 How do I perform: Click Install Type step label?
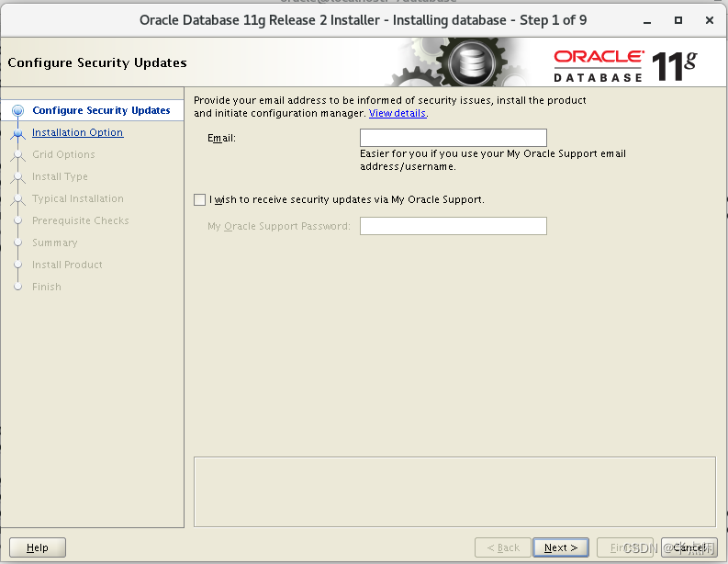[60, 176]
